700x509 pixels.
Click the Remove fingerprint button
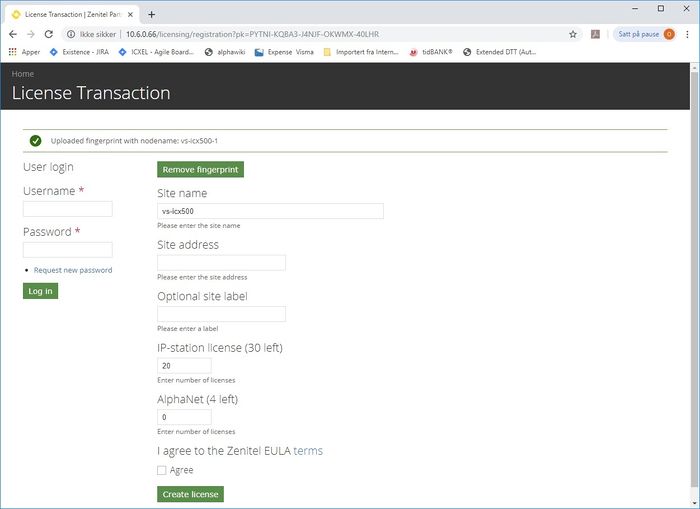pos(200,169)
